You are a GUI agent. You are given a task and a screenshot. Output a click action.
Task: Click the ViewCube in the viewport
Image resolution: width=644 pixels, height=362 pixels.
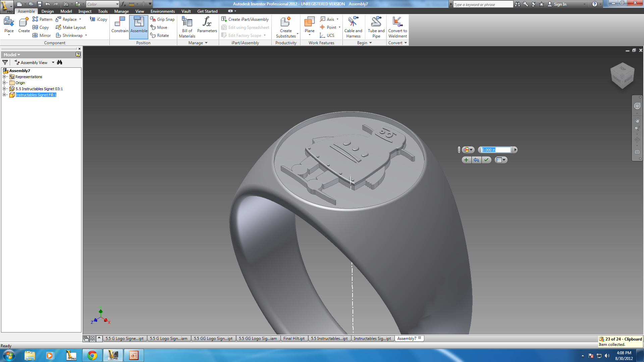tap(623, 75)
